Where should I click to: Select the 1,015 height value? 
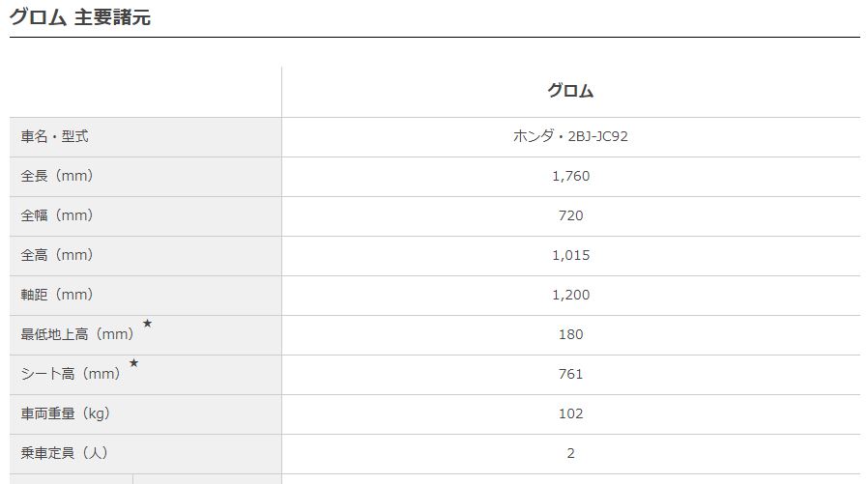click(570, 255)
